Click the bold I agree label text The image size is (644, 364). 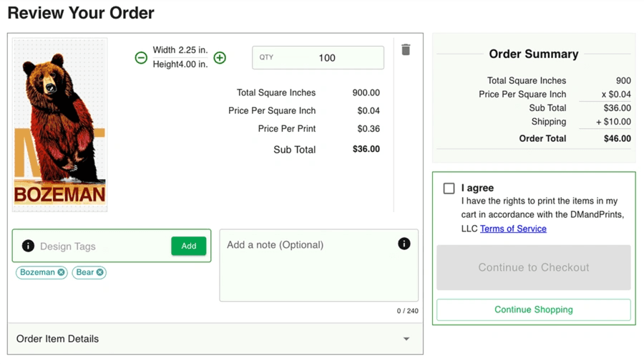click(477, 188)
